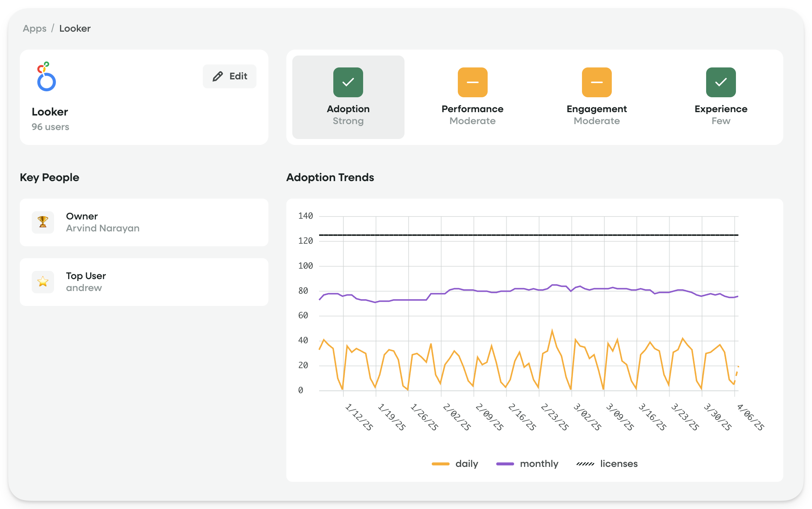The width and height of the screenshot is (812, 509).
Task: Click the green checkmark icon above Adoption
Action: click(x=348, y=82)
